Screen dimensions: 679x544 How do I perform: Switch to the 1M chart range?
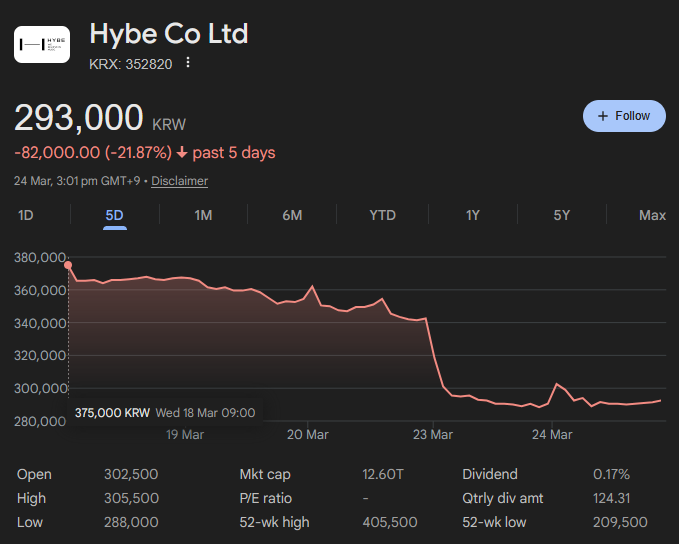(203, 215)
